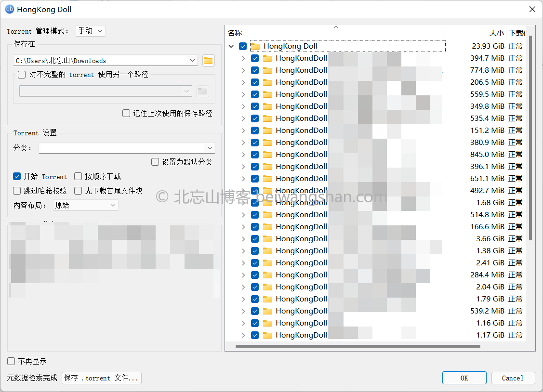Enable 对不完整的 torrent 使用另一个路径 checkbox
543x392 pixels.
pos(22,74)
